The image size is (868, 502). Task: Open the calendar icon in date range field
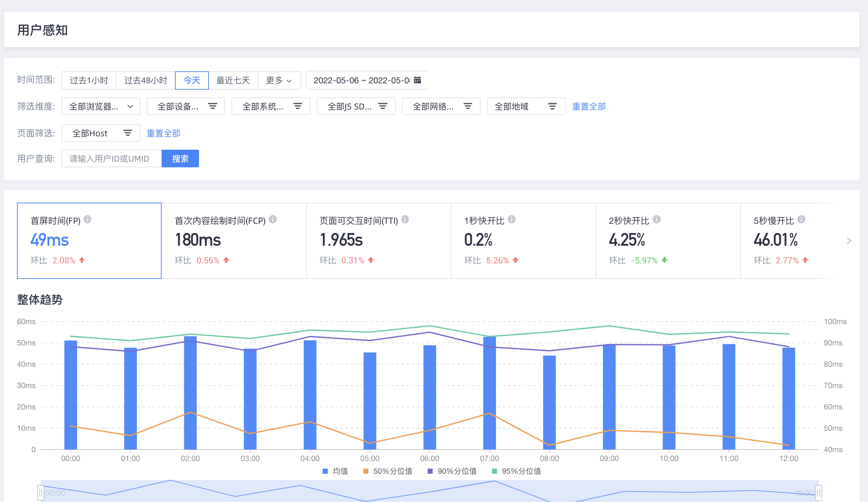tap(417, 80)
